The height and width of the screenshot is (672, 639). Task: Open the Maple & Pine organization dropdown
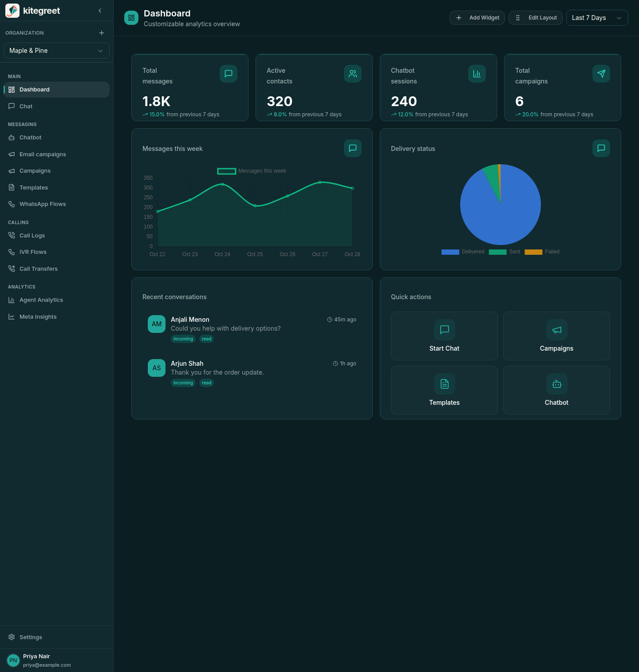point(56,51)
